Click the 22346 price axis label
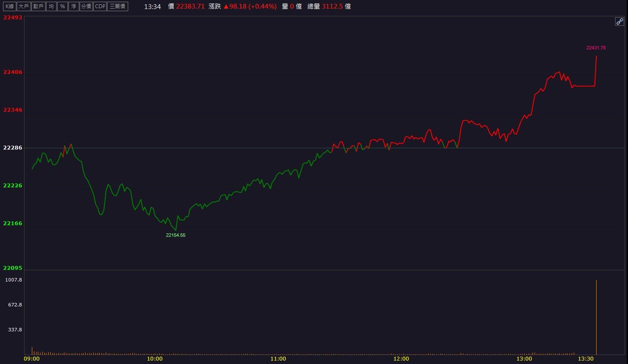This screenshot has width=628, height=364. point(13,110)
